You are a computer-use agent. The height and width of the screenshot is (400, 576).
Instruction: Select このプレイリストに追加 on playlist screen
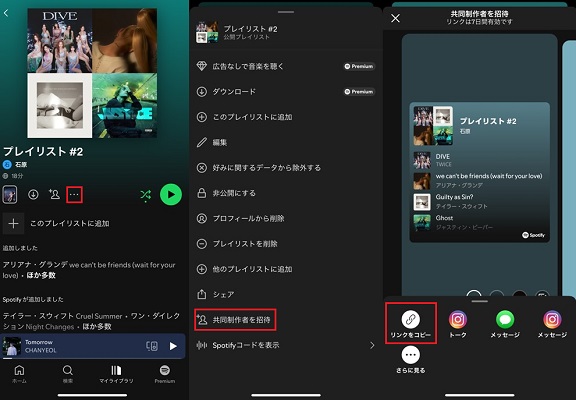(70, 223)
